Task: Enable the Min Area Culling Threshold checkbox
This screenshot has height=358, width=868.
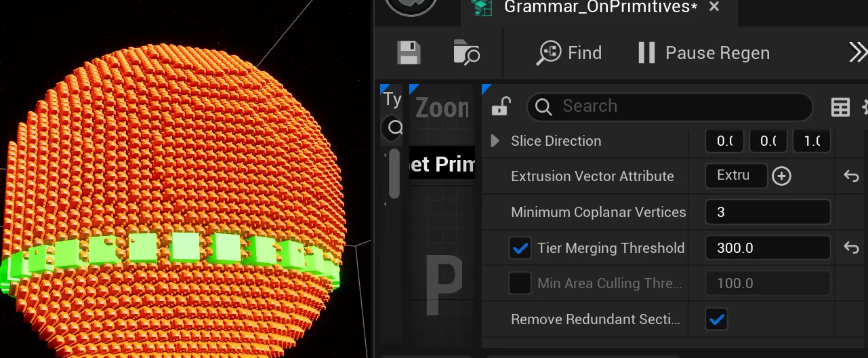Action: coord(520,283)
